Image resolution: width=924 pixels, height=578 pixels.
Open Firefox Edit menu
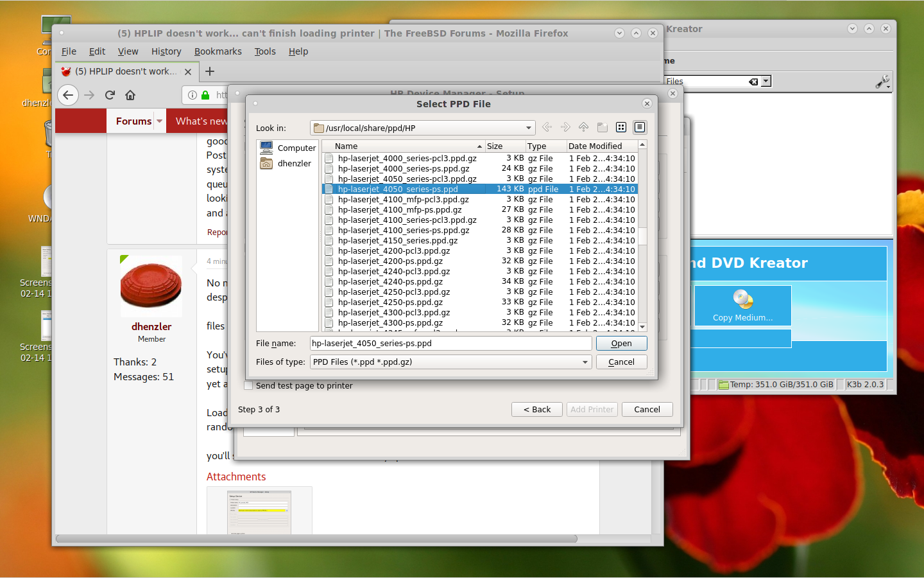[x=97, y=51]
